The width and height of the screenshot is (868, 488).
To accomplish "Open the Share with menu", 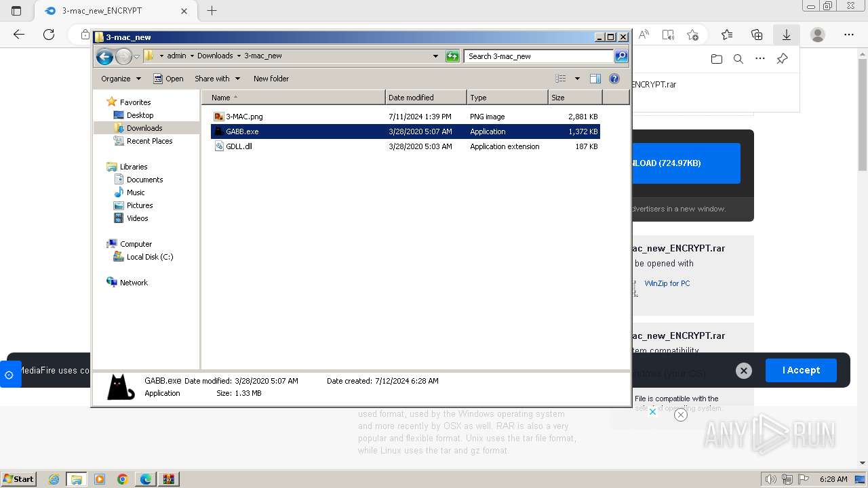I will click(x=217, y=79).
